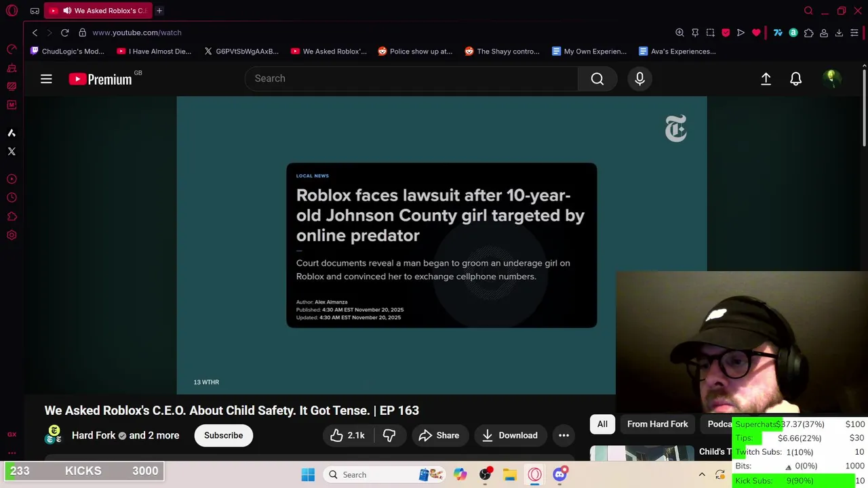The image size is (868, 488).
Task: Open ChudLogic's Mod bookmark
Action: 67,52
